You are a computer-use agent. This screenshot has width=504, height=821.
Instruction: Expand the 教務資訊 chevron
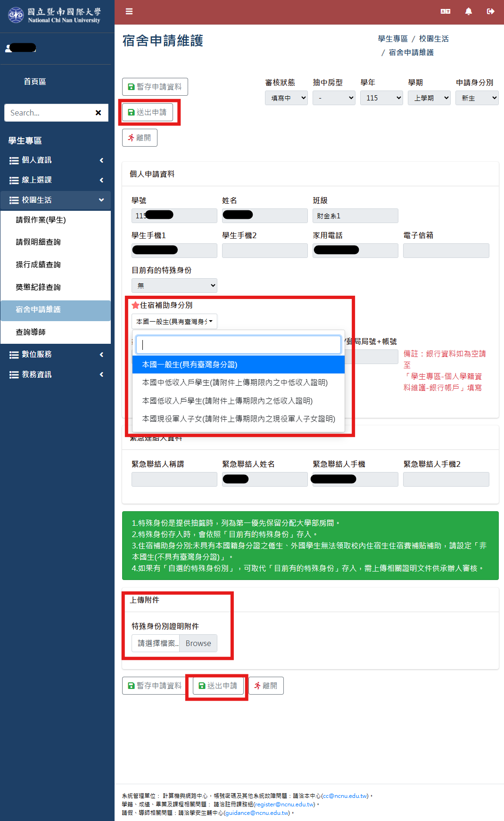click(101, 374)
